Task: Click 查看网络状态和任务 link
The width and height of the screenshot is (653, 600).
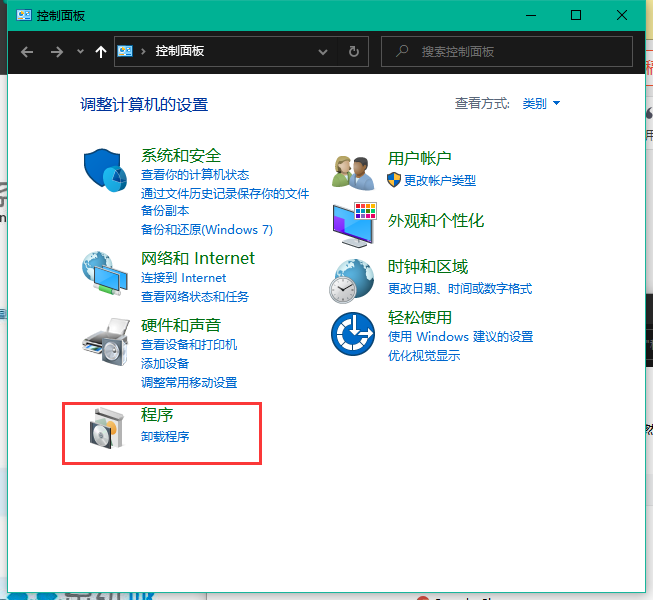Action: (x=194, y=297)
